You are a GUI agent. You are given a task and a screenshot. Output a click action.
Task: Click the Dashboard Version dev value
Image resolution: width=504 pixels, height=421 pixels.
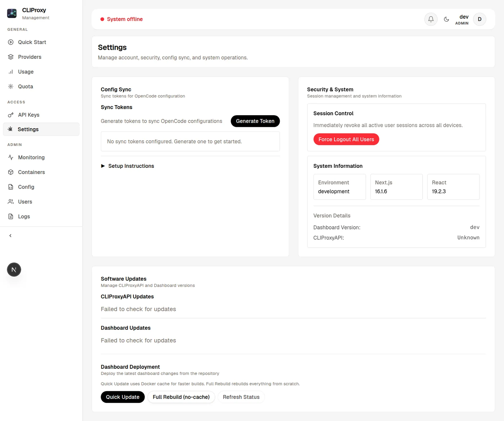pos(474,227)
